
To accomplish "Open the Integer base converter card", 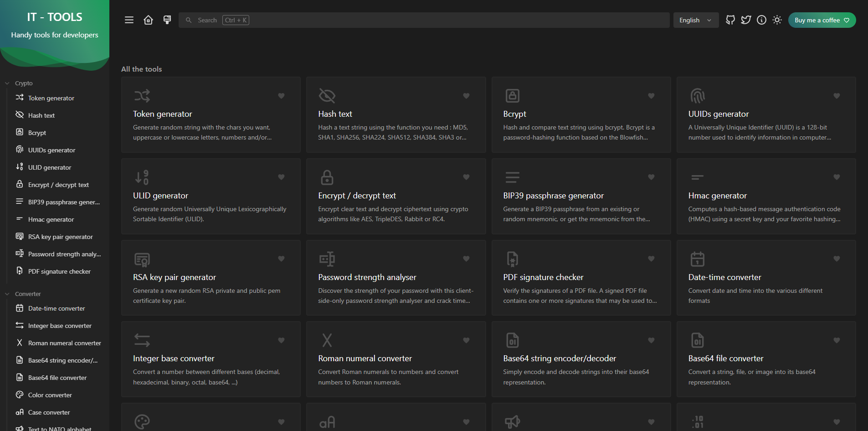I will (211, 358).
